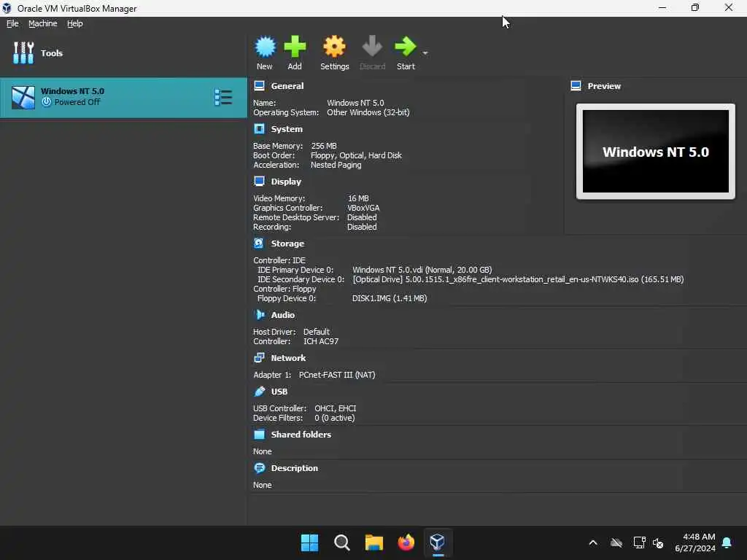Screen dimensions: 747x560
Task: Open the Shared folders header link
Action: [x=301, y=435]
